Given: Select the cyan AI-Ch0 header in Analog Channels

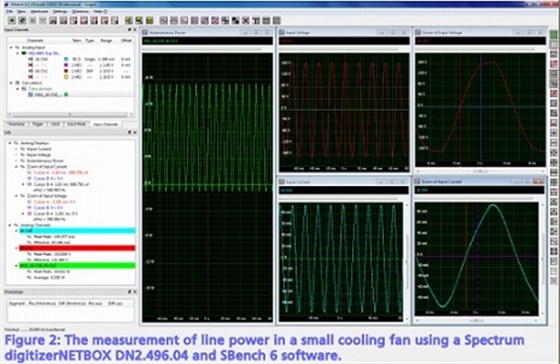Looking at the screenshot, I should point(77,231).
